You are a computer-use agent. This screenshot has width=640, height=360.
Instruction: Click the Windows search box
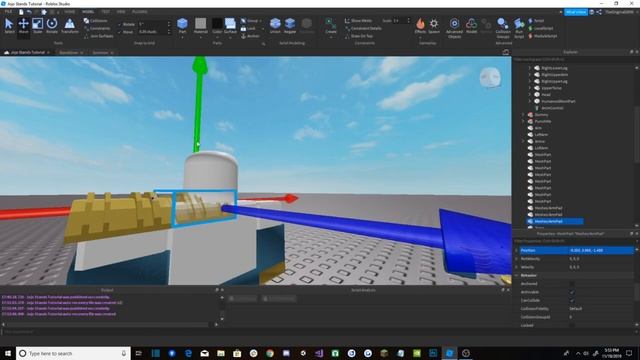73,353
